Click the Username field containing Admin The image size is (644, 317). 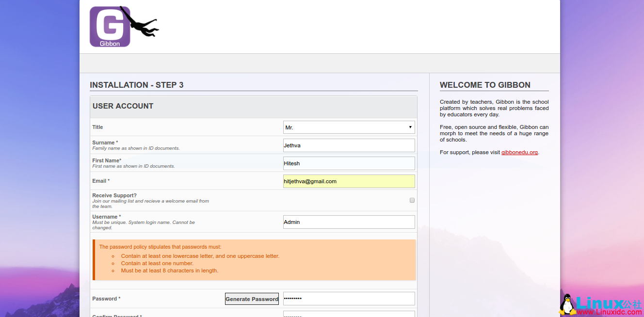coord(349,222)
